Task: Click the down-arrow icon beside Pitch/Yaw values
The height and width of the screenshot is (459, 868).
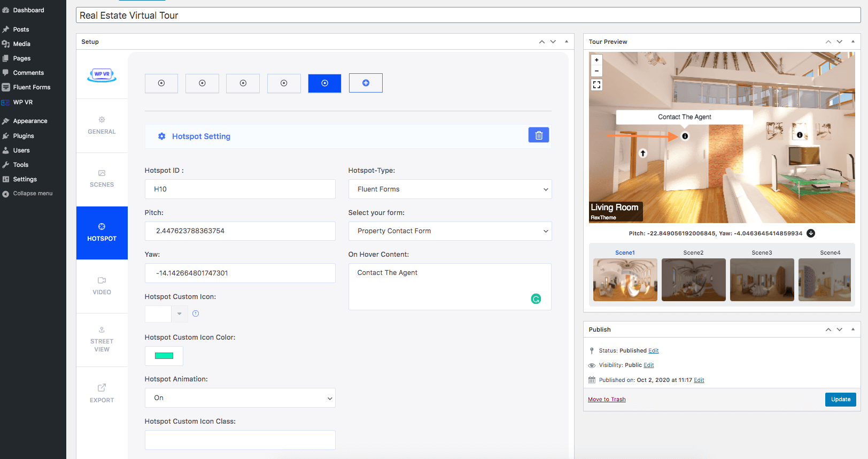Action: (x=811, y=233)
